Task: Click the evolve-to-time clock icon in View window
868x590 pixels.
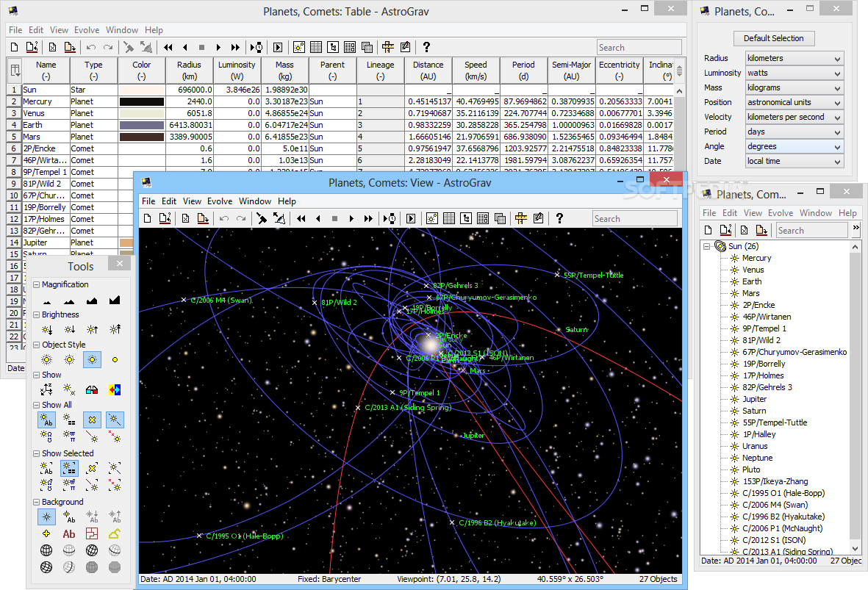Action: pyautogui.click(x=390, y=219)
